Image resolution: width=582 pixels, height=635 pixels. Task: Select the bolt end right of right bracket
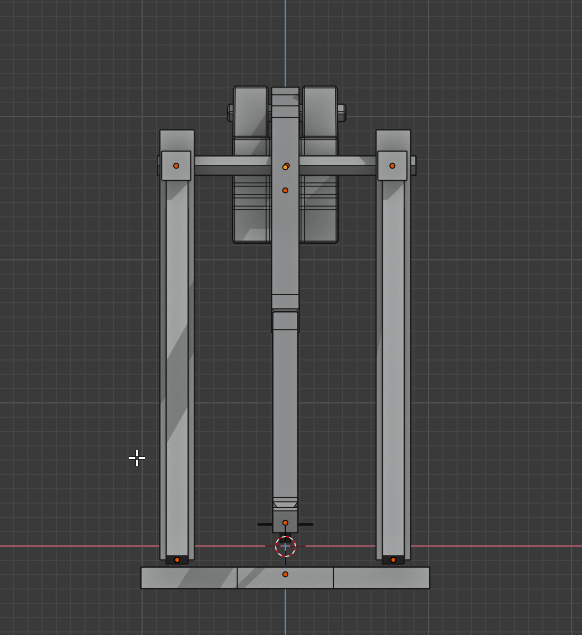pyautogui.click(x=413, y=166)
